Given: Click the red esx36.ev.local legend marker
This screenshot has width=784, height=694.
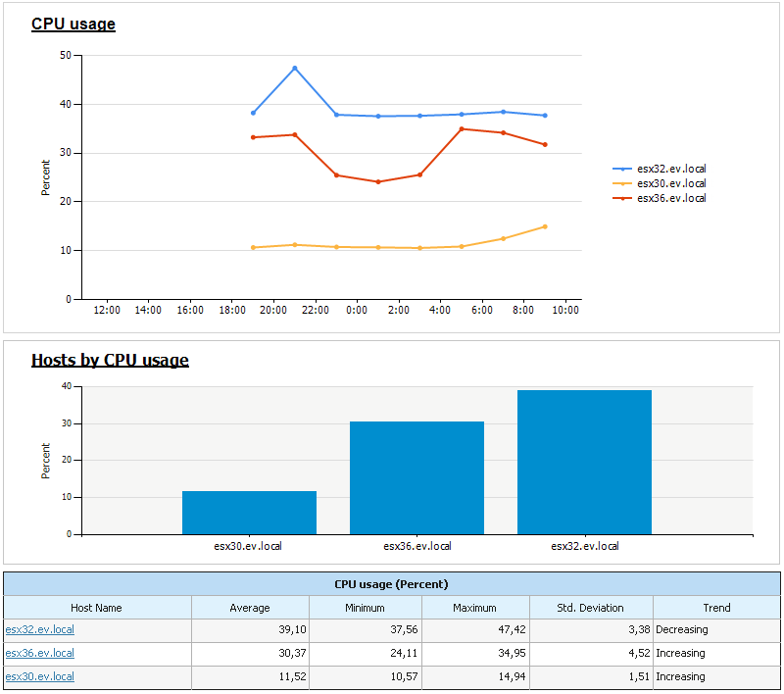Looking at the screenshot, I should point(622,199).
